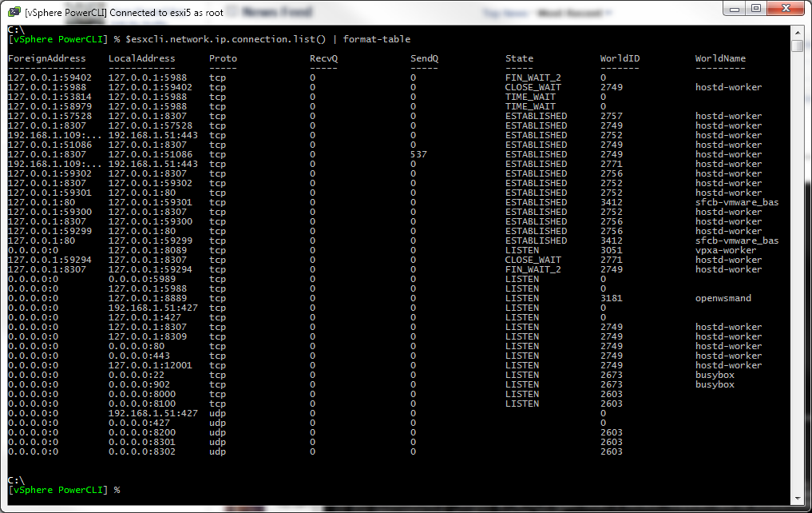Minimize the vSphere PowerCLI window
This screenshot has width=812, height=513.
tap(735, 8)
